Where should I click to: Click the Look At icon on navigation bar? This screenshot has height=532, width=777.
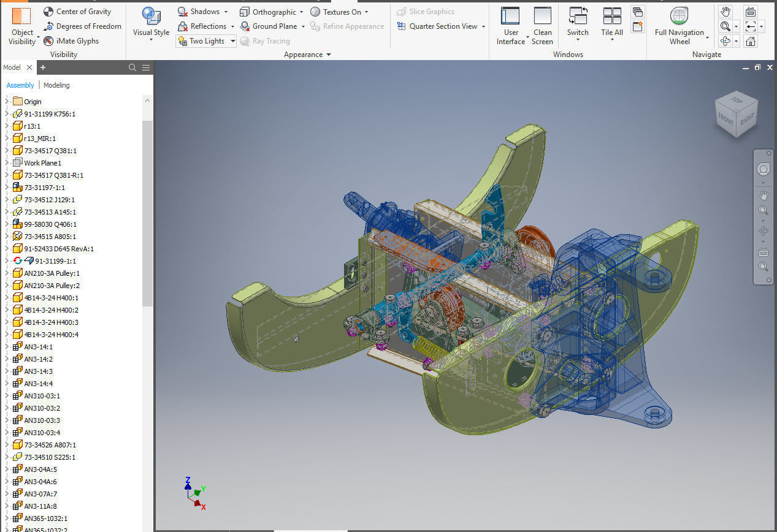pyautogui.click(x=764, y=252)
